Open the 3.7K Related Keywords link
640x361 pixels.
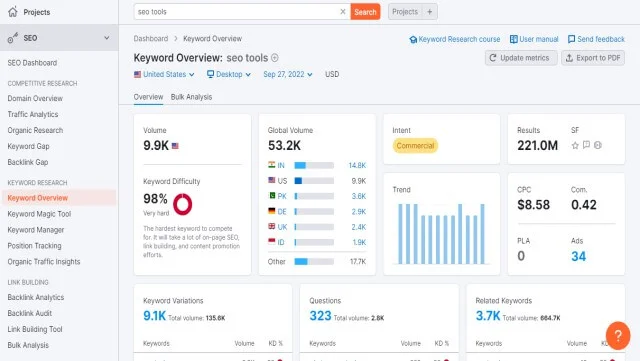tap(487, 316)
